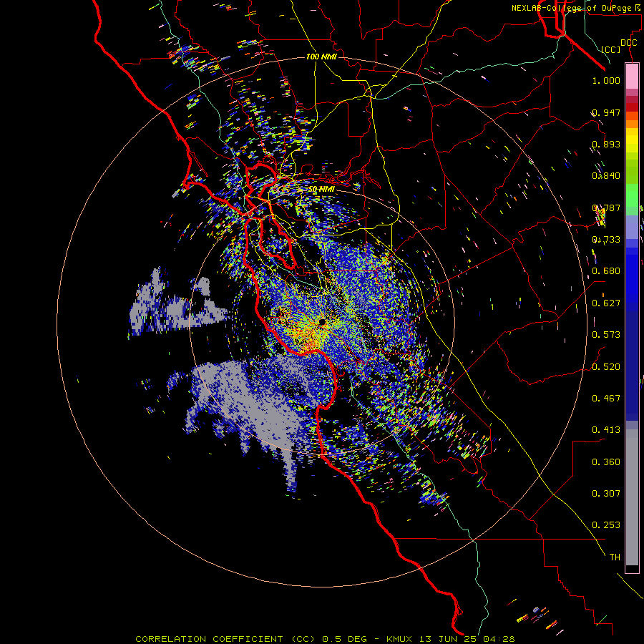Pick the dark red band of the color scale
Screen dimensions: 644x644
point(632,107)
